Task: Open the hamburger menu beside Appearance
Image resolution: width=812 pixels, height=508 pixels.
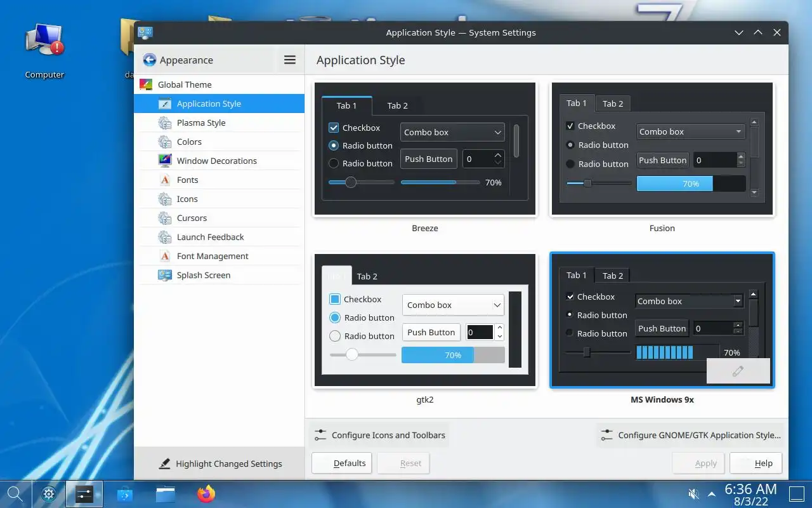Action: pos(290,60)
